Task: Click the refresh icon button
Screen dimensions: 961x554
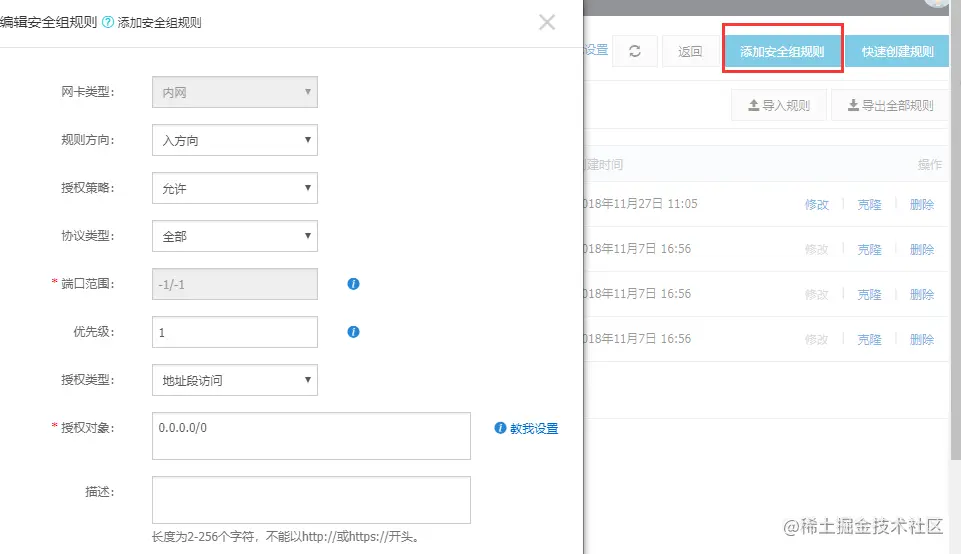Action: pyautogui.click(x=635, y=51)
